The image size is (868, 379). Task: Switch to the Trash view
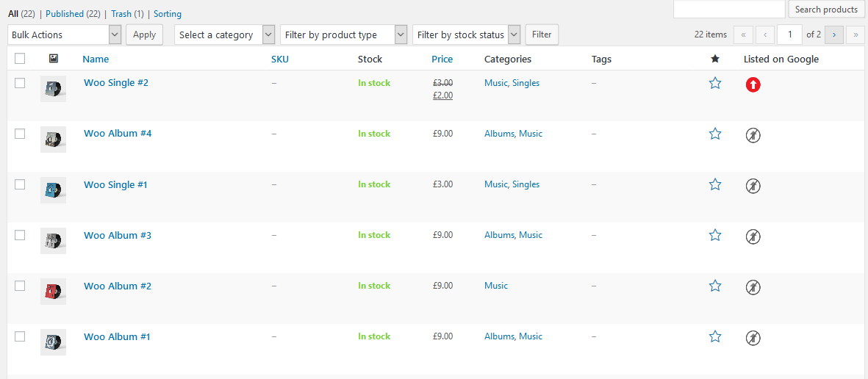point(121,14)
